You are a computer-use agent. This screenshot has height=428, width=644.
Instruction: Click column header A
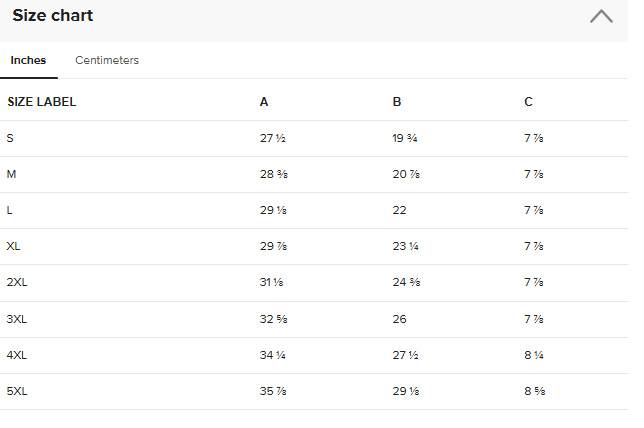pyautogui.click(x=264, y=102)
